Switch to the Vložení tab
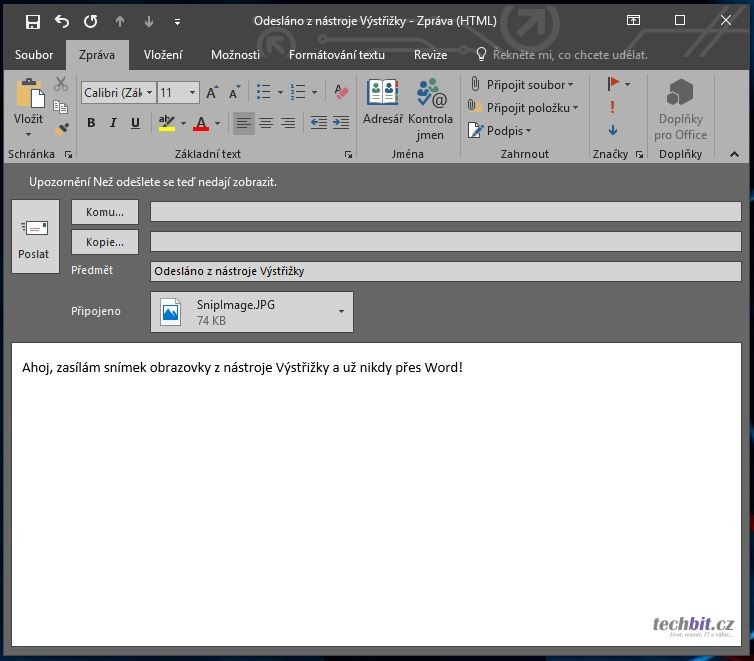This screenshot has width=754, height=661. point(163,55)
